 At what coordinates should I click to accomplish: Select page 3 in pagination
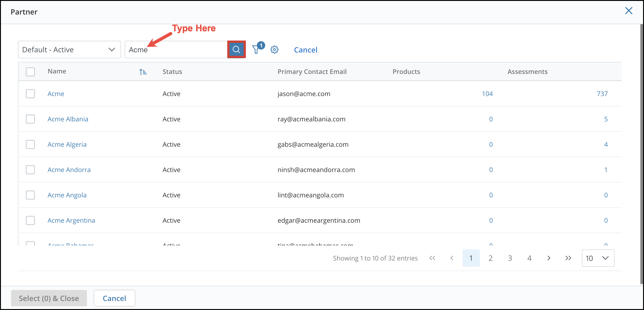tap(510, 258)
